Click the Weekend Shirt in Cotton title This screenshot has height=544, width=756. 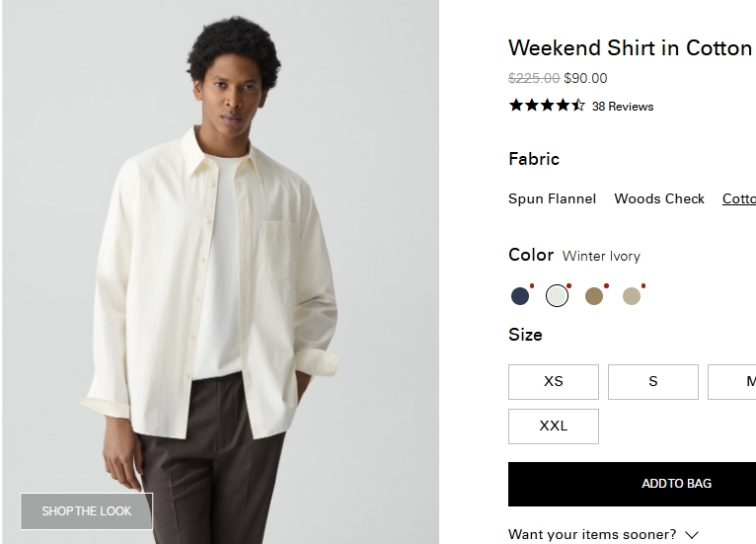tap(630, 47)
